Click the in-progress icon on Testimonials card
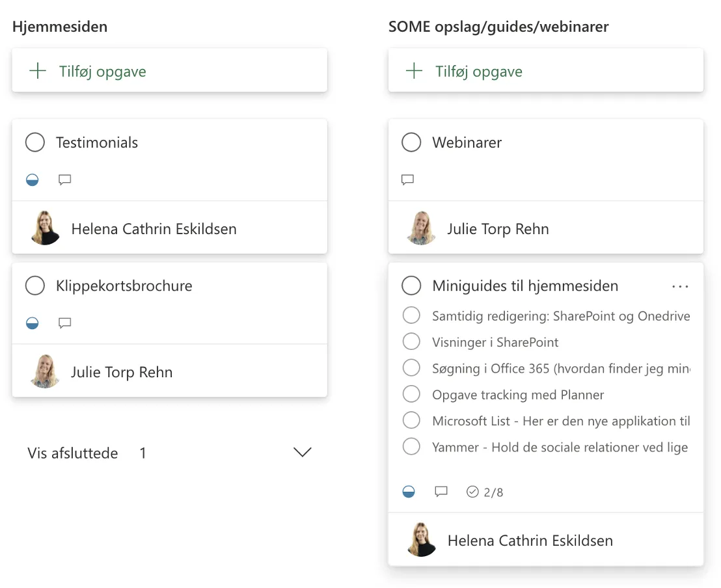721x588 pixels. 32,180
